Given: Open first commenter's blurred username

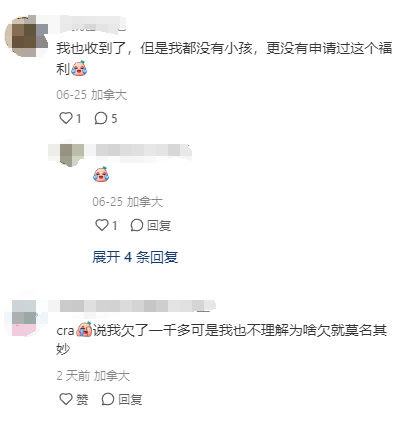Looking at the screenshot, I should pos(92,24).
